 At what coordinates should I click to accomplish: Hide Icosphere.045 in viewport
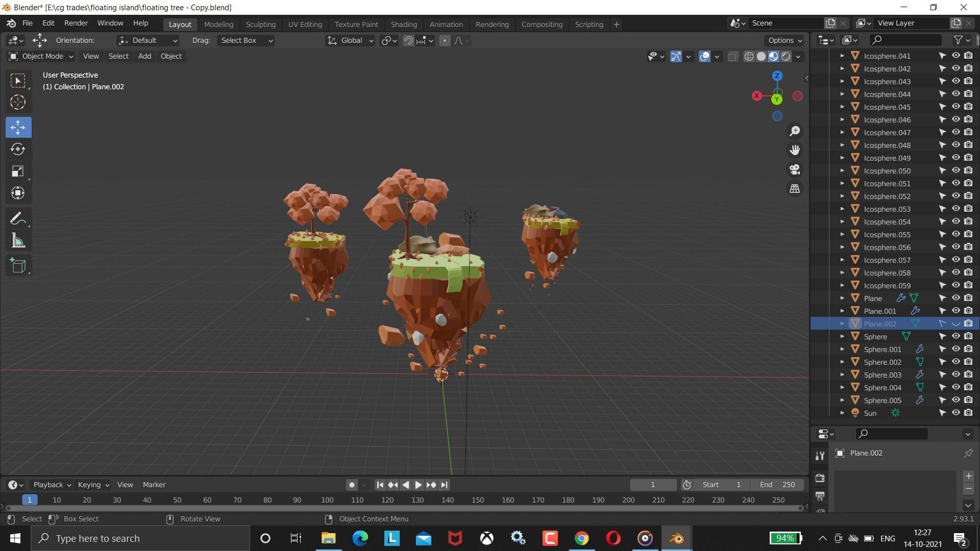point(955,107)
